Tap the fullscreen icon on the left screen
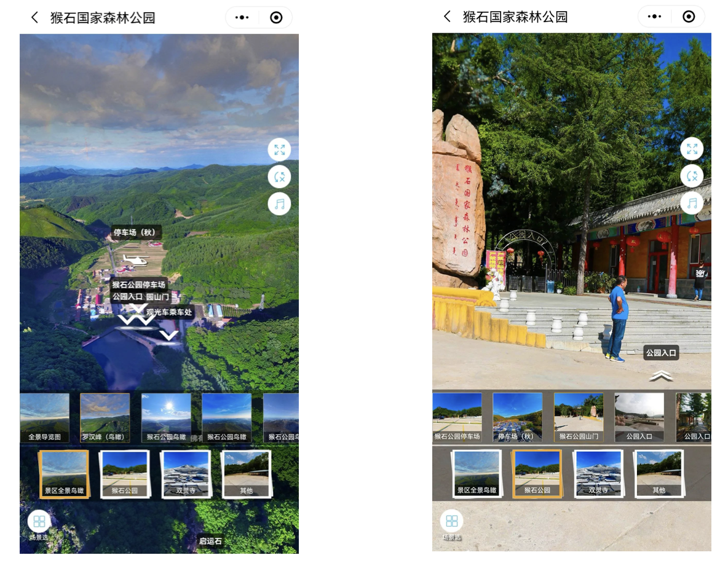Image resolution: width=728 pixels, height=563 pixels. pos(279,149)
